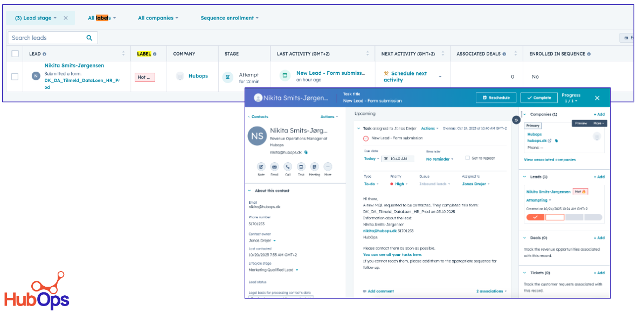Sort by the LEAD column arrows

click(123, 54)
